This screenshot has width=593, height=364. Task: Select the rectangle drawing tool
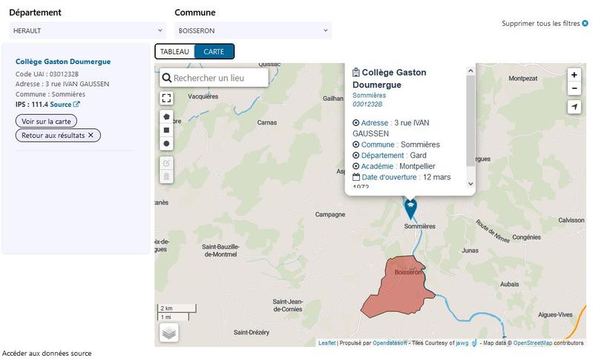166,130
